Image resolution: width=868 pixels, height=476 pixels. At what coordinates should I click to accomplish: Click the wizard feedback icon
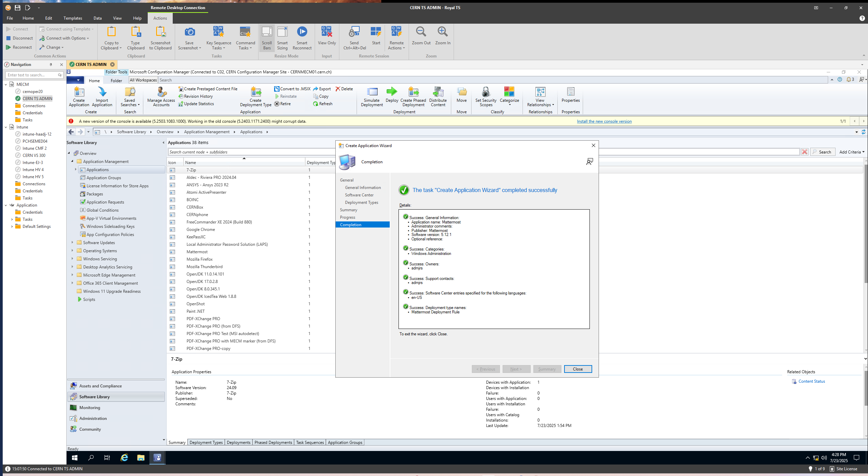coord(589,162)
